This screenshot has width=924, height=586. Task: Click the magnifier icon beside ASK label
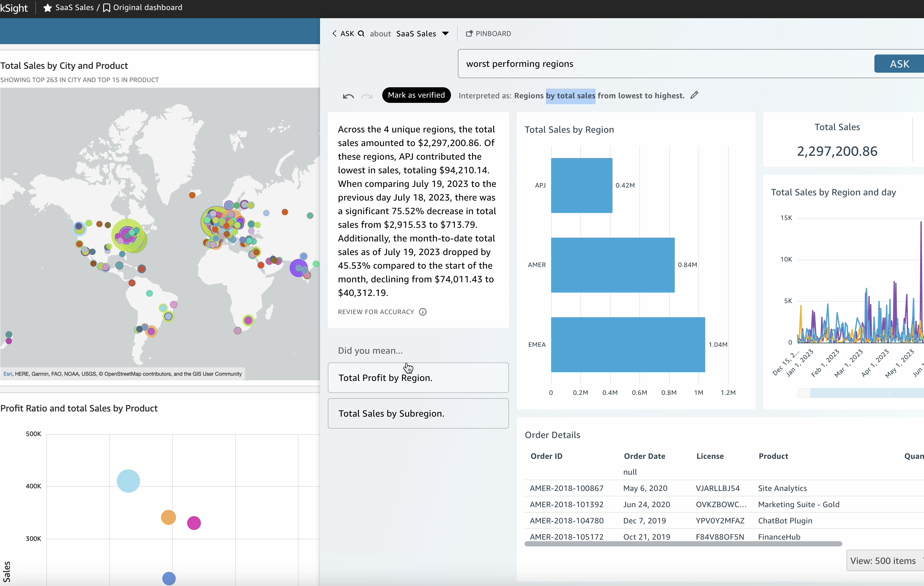point(361,33)
